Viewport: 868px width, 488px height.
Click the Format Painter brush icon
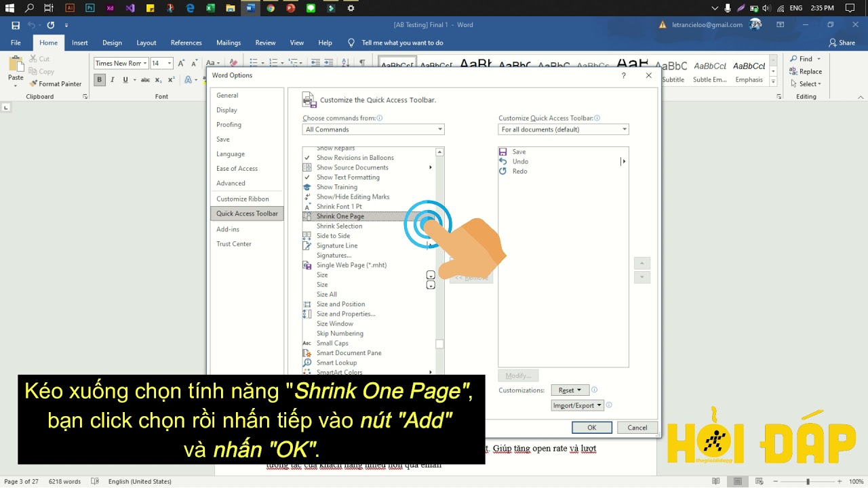[33, 84]
